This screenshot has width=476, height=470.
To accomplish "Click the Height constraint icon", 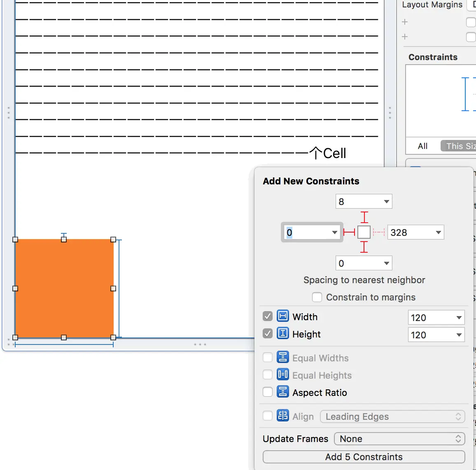I will [x=282, y=333].
